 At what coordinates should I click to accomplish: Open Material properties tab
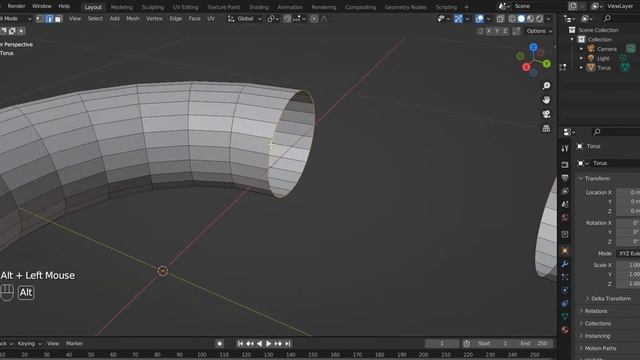click(x=565, y=329)
